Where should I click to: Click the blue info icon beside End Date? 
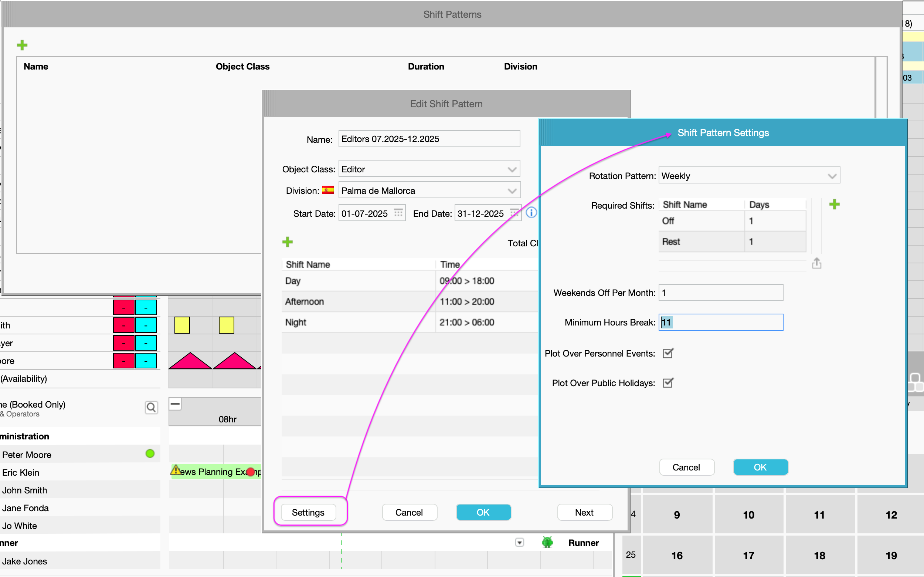pos(531,213)
